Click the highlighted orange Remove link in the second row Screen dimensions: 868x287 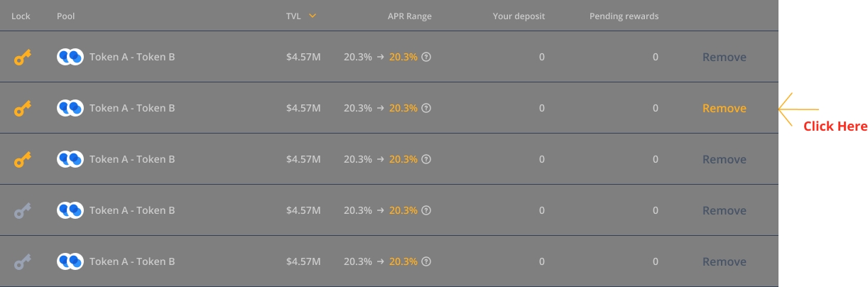(724, 109)
